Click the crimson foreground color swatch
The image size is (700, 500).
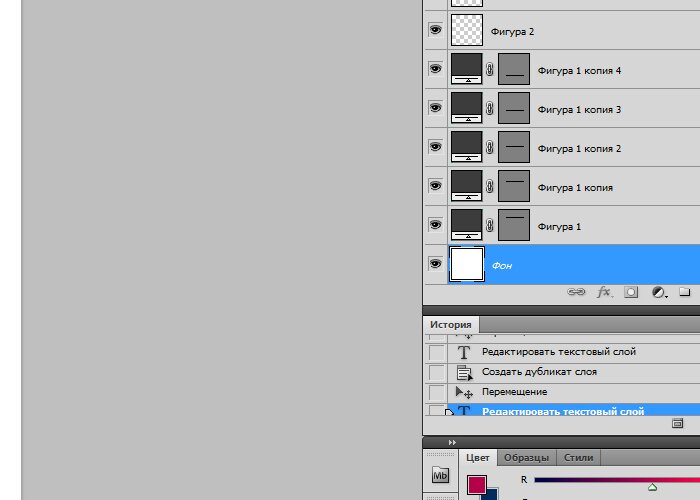477,485
